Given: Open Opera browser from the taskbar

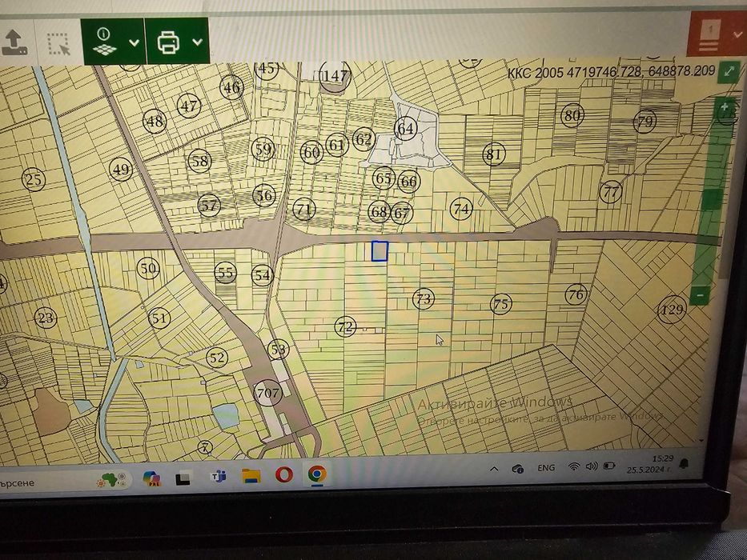Looking at the screenshot, I should tap(284, 474).
